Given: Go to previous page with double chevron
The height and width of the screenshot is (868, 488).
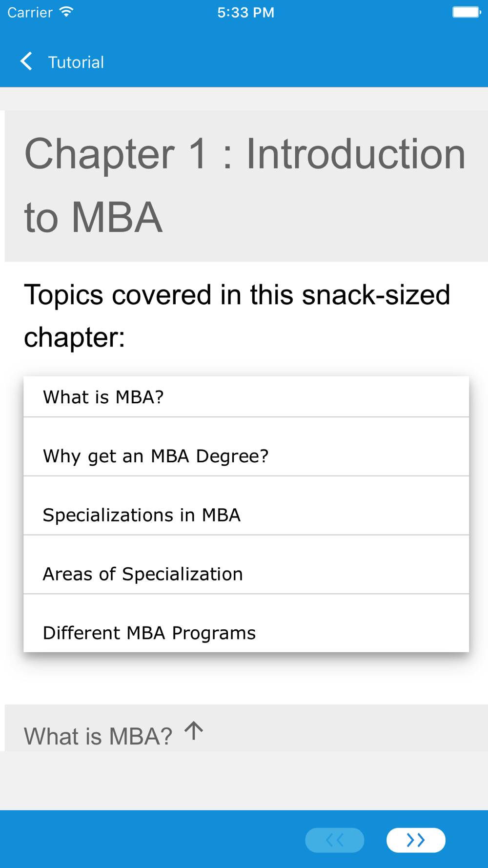Looking at the screenshot, I should (x=335, y=840).
